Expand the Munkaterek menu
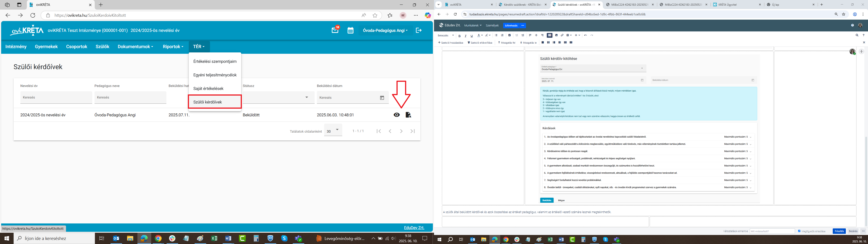Viewport: 868px width, 244px height. tap(473, 25)
